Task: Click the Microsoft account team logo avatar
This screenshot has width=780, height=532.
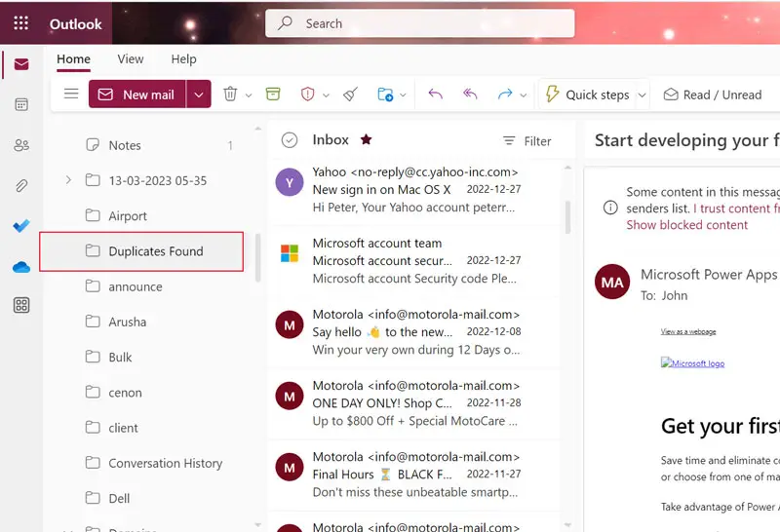Action: 290,253
